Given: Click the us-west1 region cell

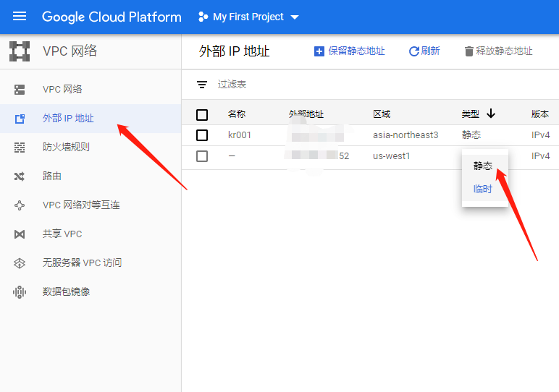Looking at the screenshot, I should click(x=392, y=156).
